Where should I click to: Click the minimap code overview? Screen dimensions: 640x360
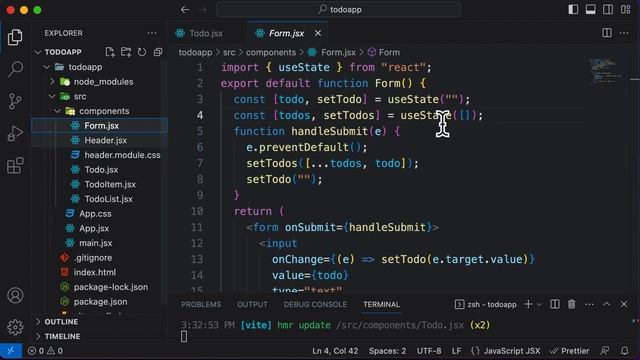[607, 71]
